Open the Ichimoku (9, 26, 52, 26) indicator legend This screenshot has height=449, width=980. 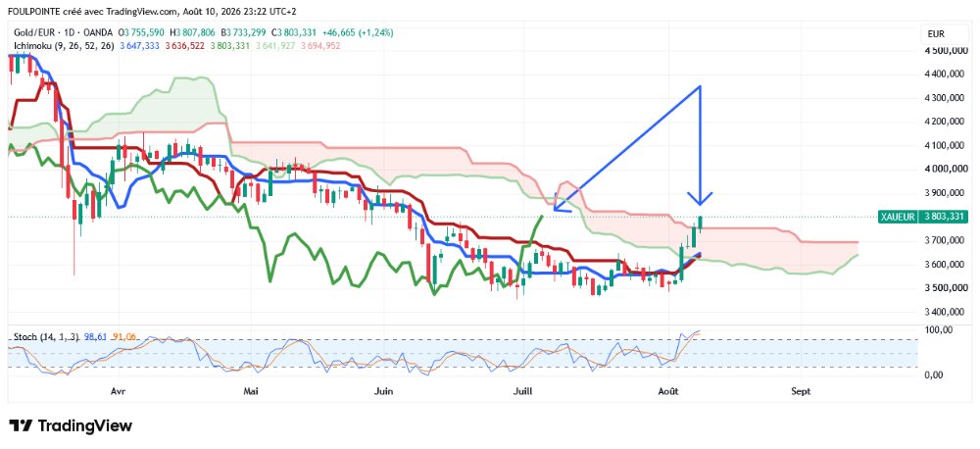click(x=64, y=46)
